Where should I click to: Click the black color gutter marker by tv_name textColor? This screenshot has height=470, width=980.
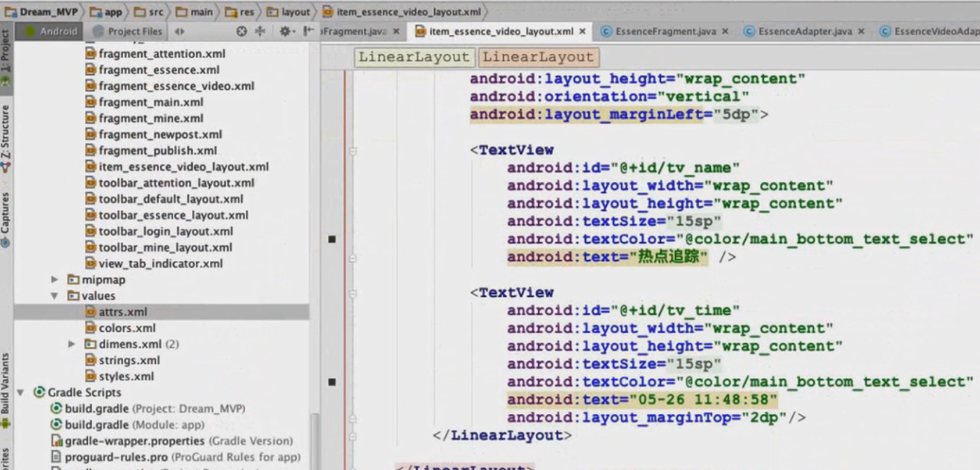coord(332,239)
